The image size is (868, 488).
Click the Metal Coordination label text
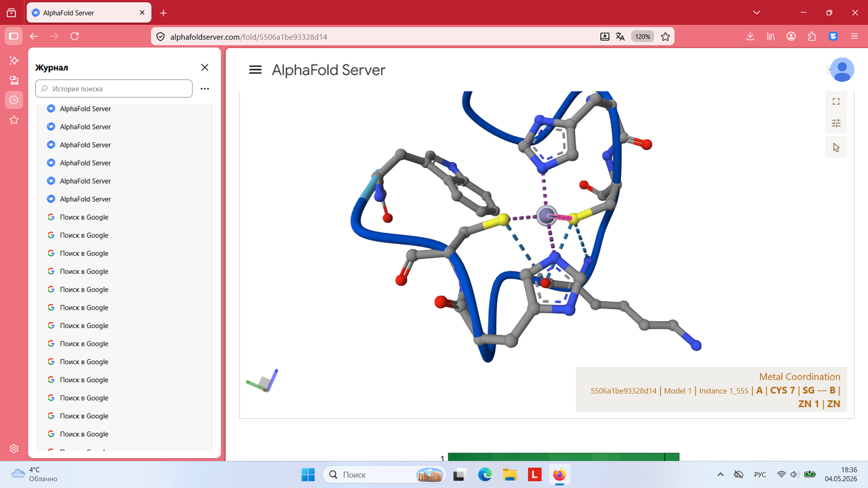(x=800, y=377)
